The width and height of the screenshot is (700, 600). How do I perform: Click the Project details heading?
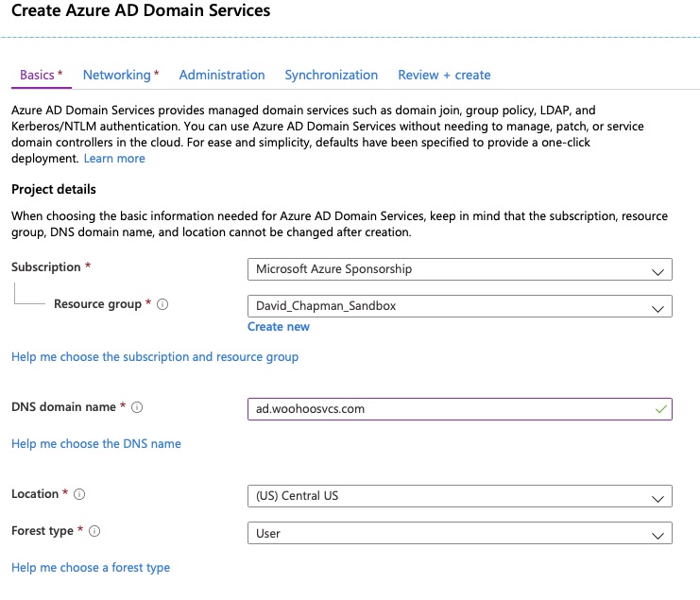pos(54,189)
